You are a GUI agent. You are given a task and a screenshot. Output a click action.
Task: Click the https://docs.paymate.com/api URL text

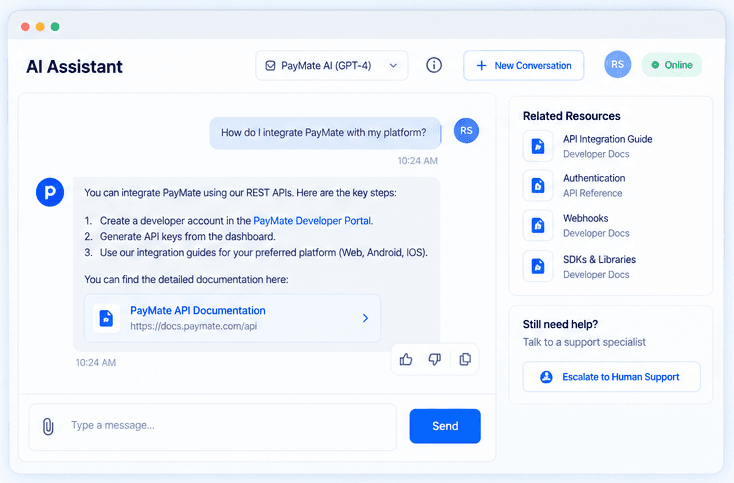point(193,326)
